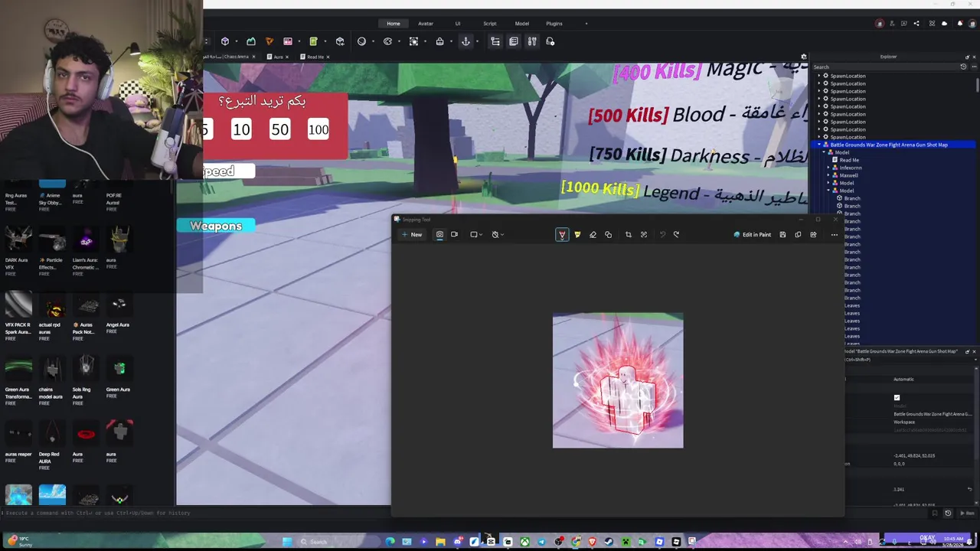Click the Weapons button in viewport
Viewport: 980px width, 551px height.
(215, 226)
